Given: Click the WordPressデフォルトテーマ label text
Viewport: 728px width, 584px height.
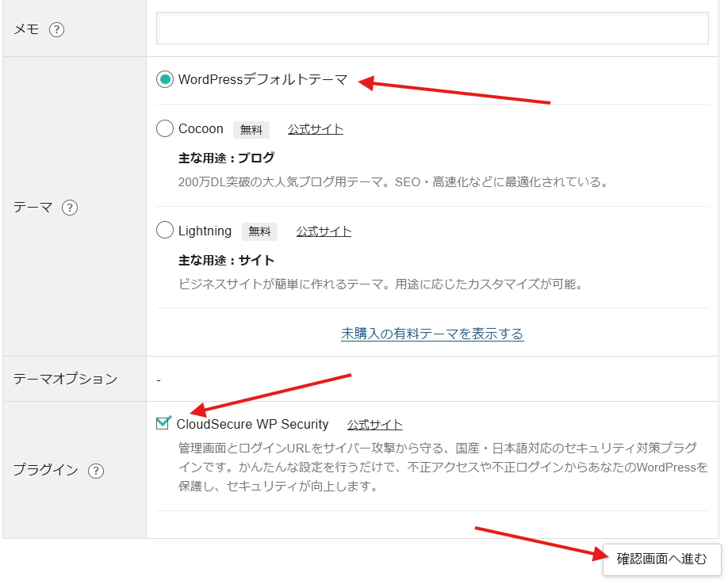Looking at the screenshot, I should click(262, 79).
